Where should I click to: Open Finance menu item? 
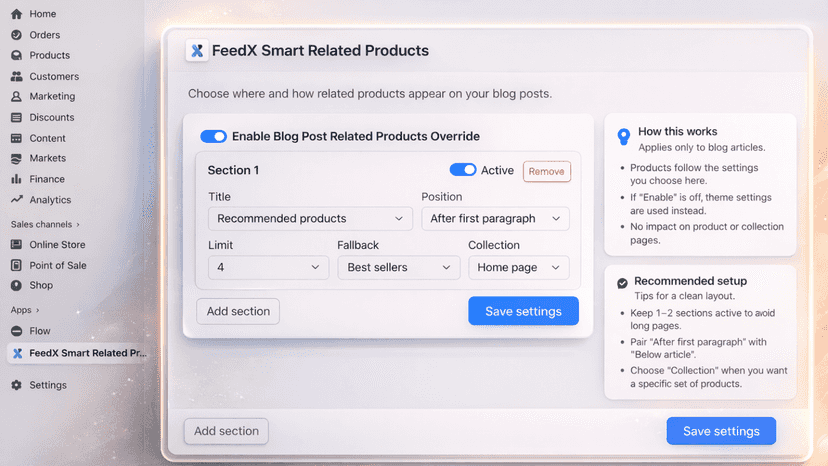click(x=47, y=179)
